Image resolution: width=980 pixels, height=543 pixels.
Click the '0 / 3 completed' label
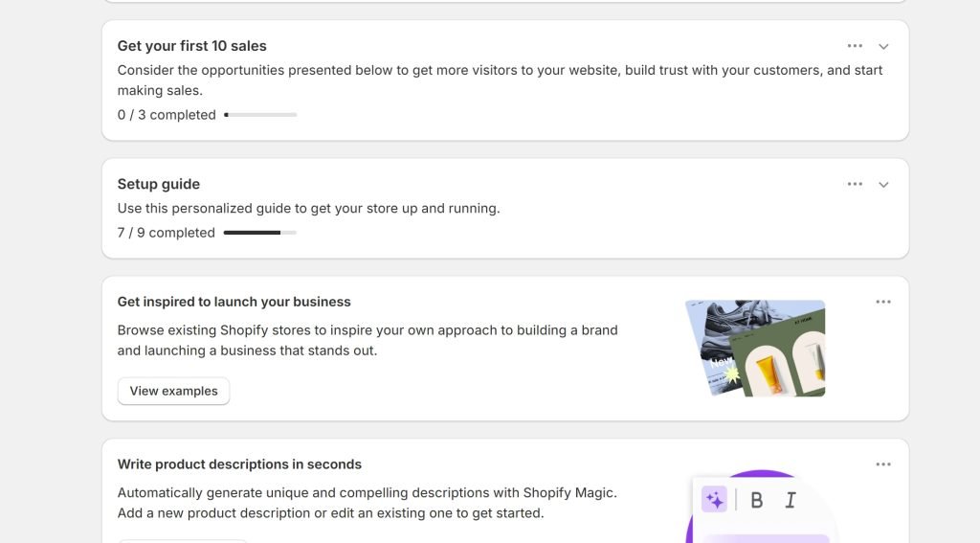166,115
